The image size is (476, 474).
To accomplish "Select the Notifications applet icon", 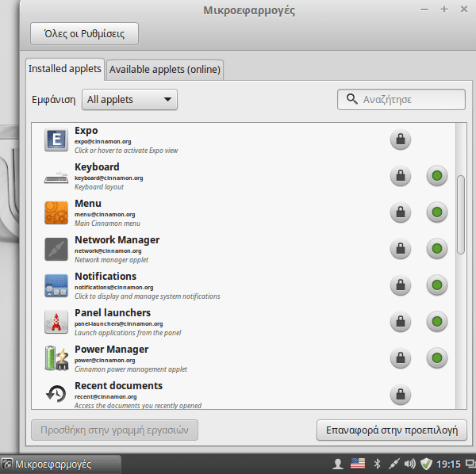I will [x=56, y=285].
